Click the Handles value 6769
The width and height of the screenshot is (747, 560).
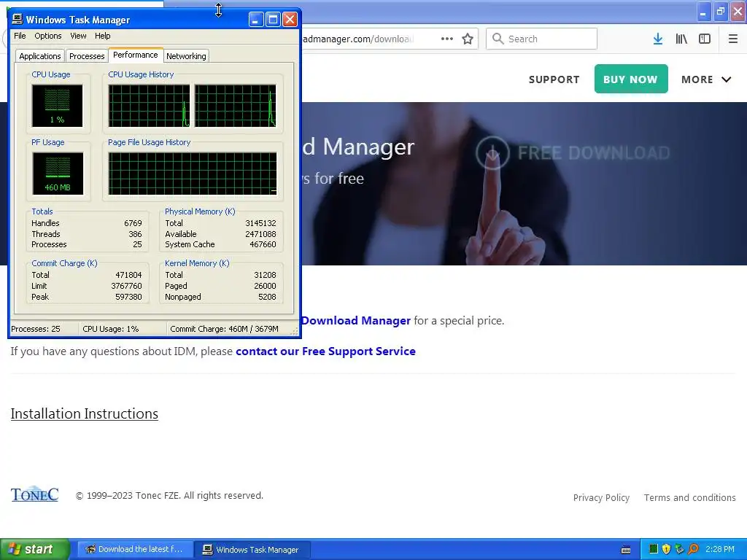pos(133,223)
